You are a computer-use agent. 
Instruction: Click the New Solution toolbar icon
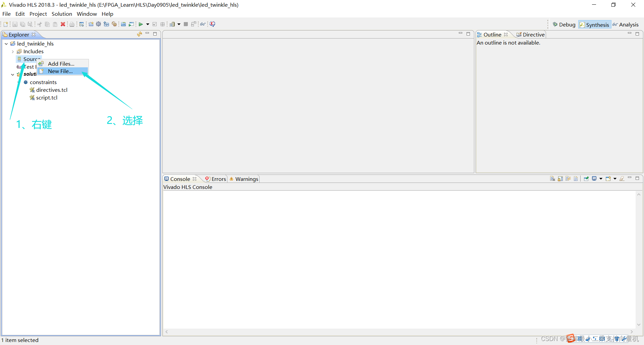(106, 24)
